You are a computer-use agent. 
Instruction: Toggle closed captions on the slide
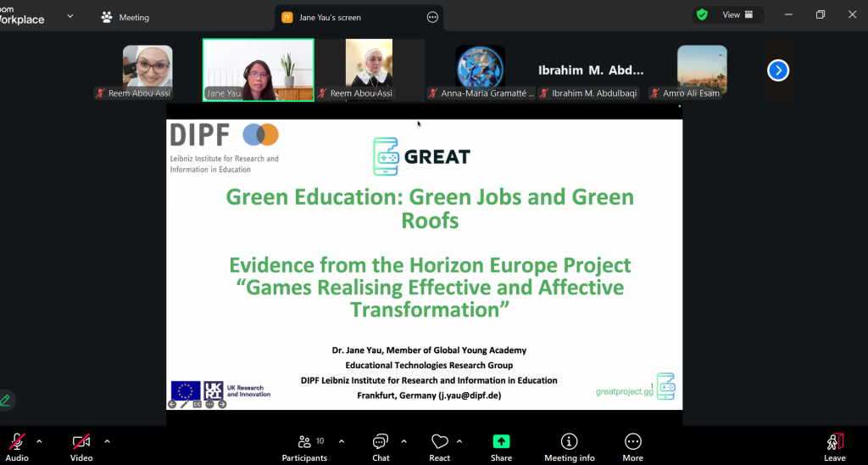coord(196,404)
